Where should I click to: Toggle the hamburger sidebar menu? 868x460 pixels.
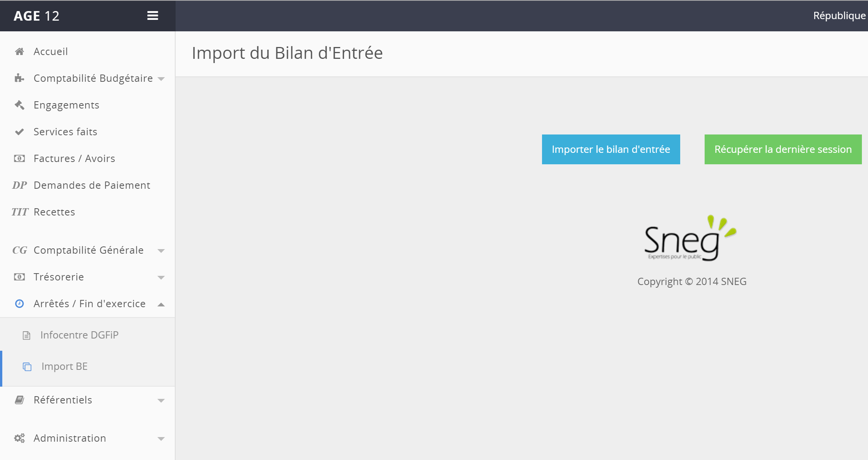click(153, 16)
